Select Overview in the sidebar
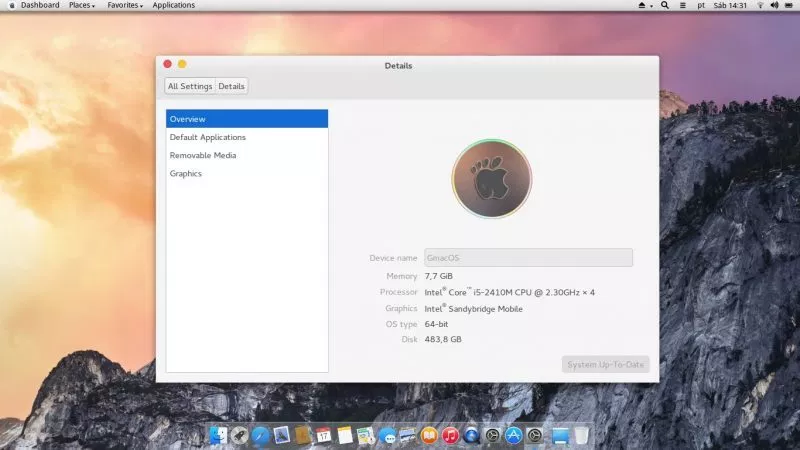Image resolution: width=800 pixels, height=450 pixels. tap(247, 118)
